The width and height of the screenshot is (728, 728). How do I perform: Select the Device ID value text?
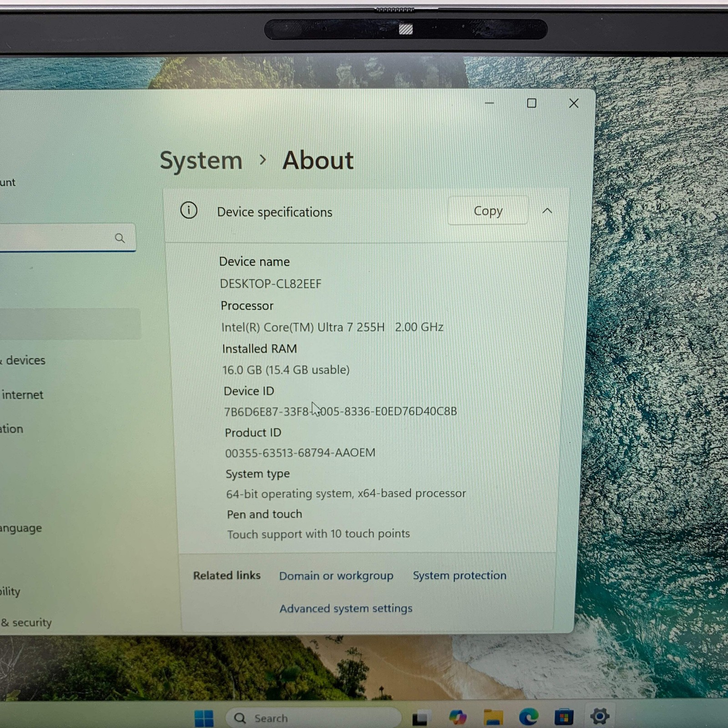[x=340, y=411]
